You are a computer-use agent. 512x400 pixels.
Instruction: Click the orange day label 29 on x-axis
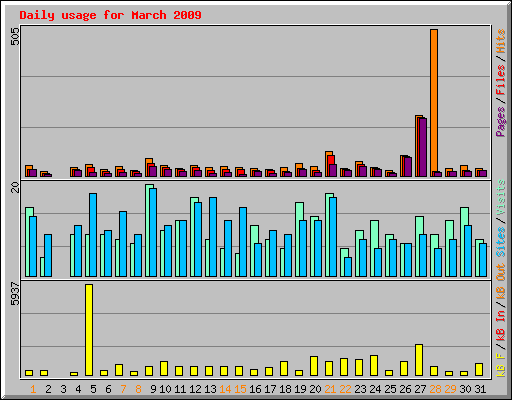coord(450,389)
